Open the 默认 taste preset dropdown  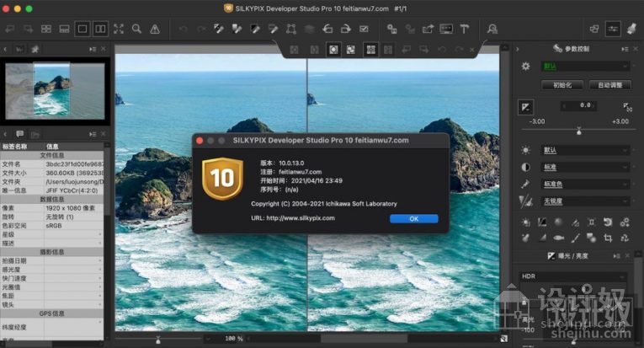pos(585,67)
